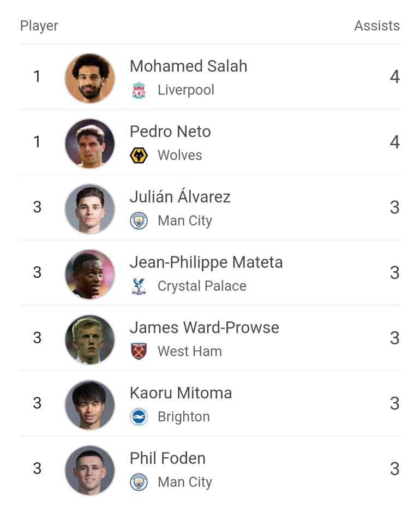420x513 pixels.
Task: Click the Man City crest beside Phil Foden
Action: (x=139, y=482)
